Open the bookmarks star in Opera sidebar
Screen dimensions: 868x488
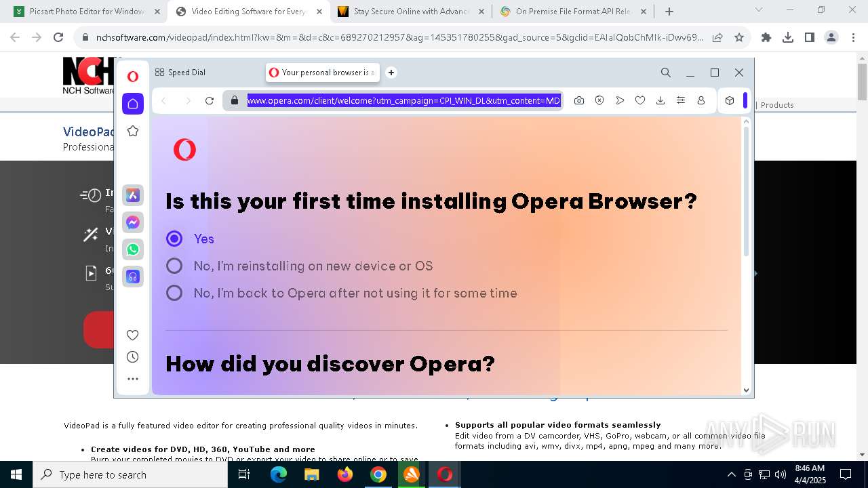click(133, 131)
